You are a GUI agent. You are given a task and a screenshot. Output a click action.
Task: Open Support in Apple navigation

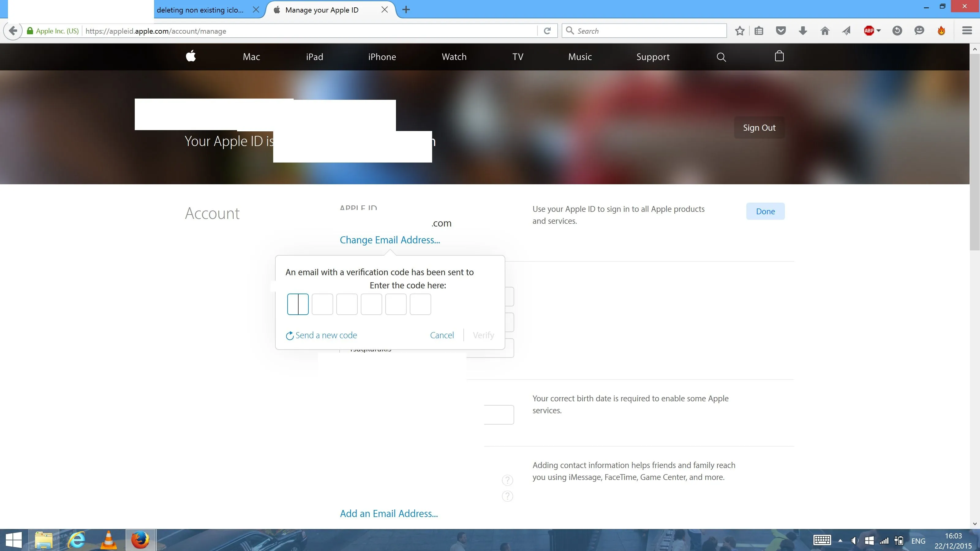tap(652, 57)
